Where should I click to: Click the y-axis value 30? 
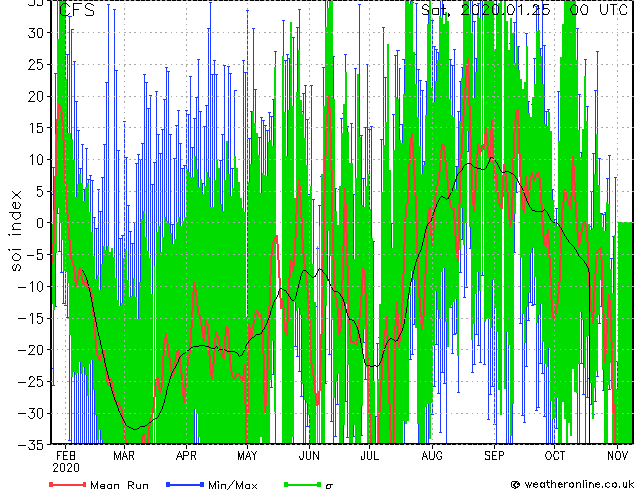click(35, 33)
